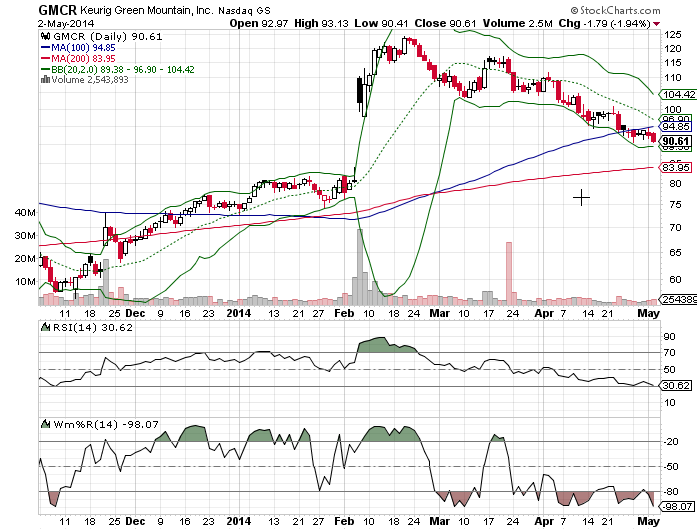Click the Feb label below the Wm%R panel

pos(344,521)
